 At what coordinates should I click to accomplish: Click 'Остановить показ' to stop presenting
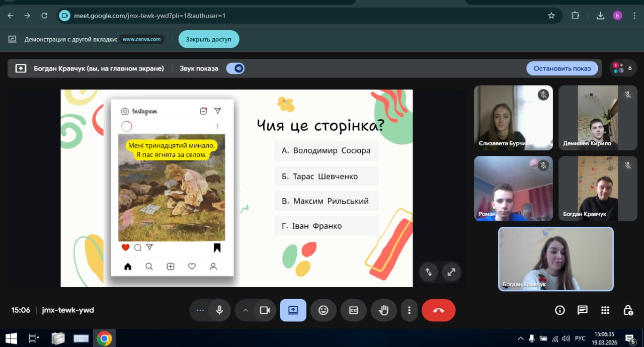[562, 68]
